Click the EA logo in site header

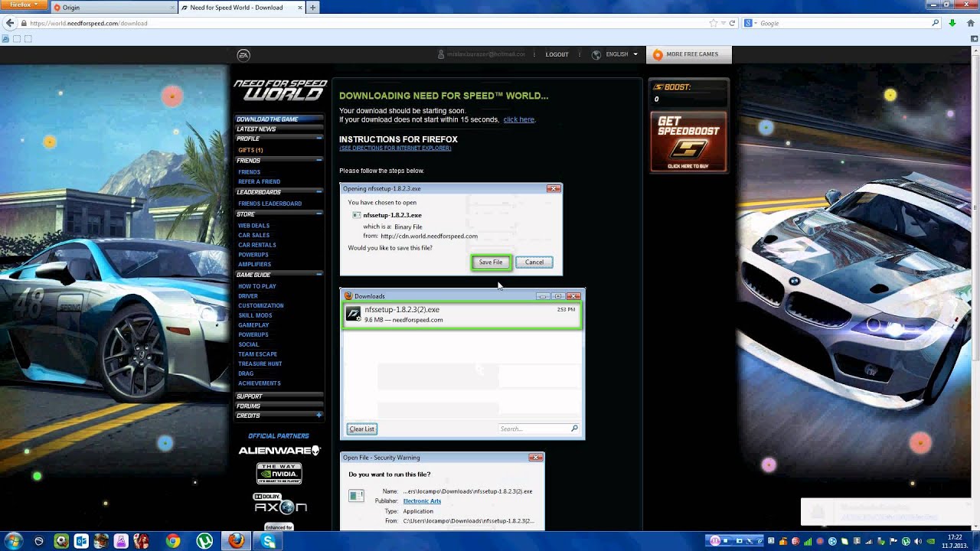(x=243, y=55)
